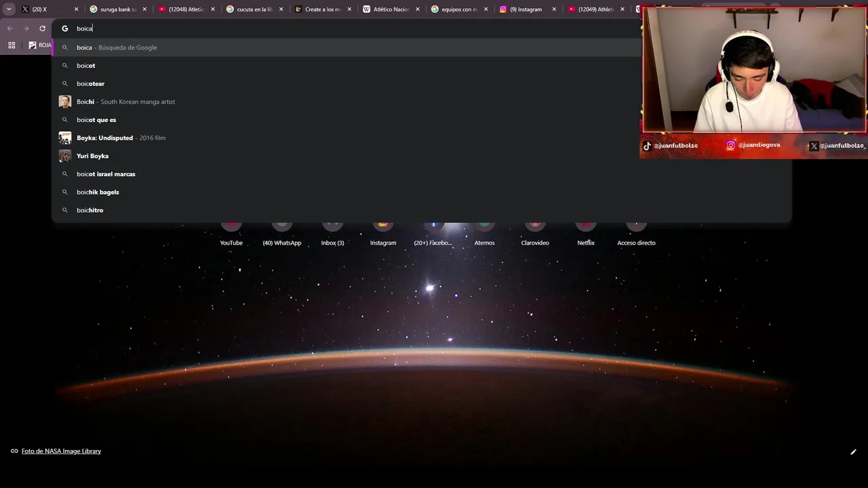The image size is (868, 488).
Task: Switch to the (20) X tab
Action: point(49,9)
